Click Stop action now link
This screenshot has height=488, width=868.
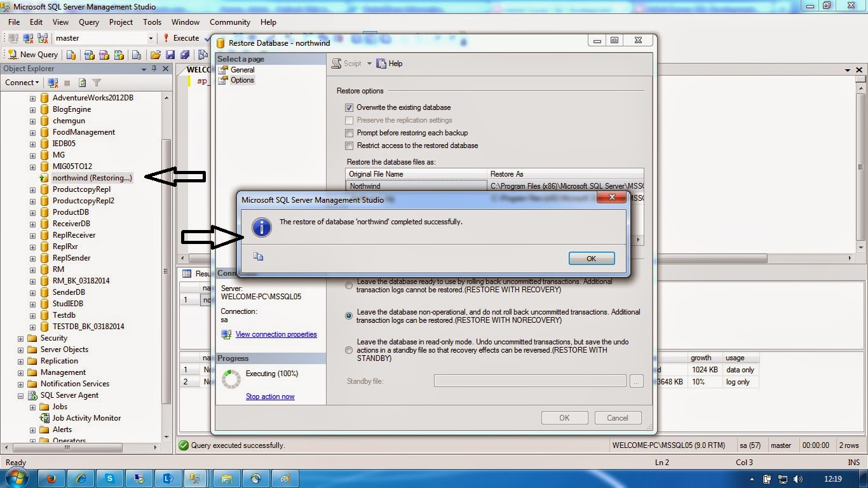point(270,396)
